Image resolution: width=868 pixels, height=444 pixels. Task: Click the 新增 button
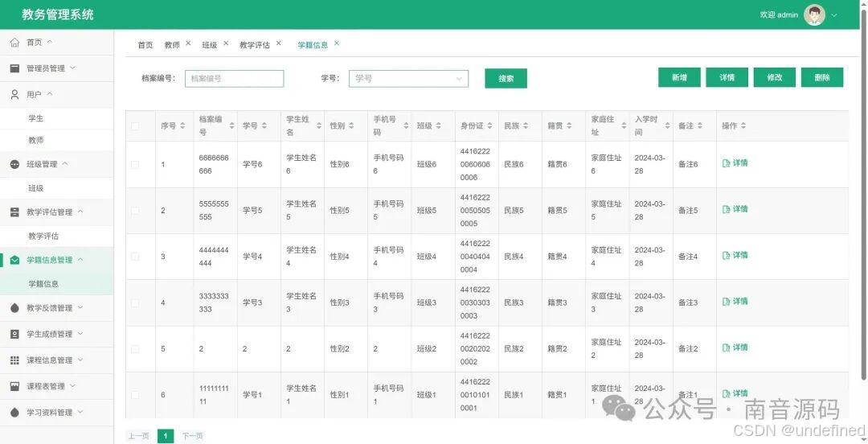tap(679, 77)
